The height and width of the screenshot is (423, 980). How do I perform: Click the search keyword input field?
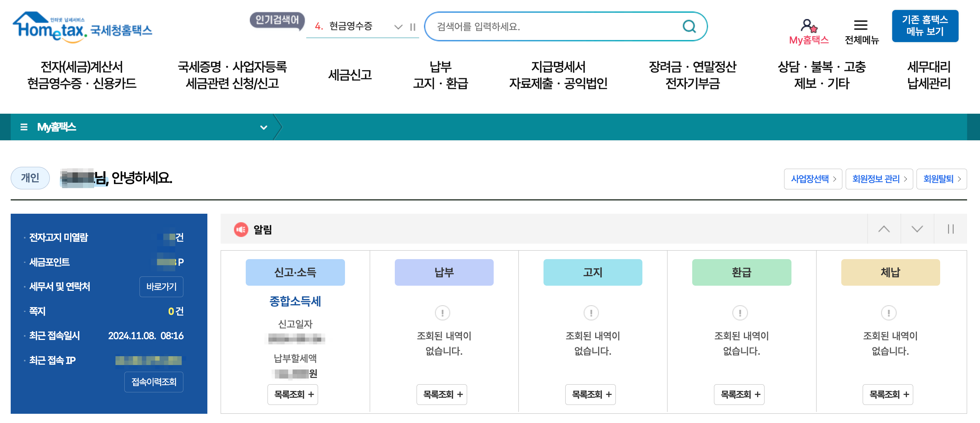(x=552, y=26)
